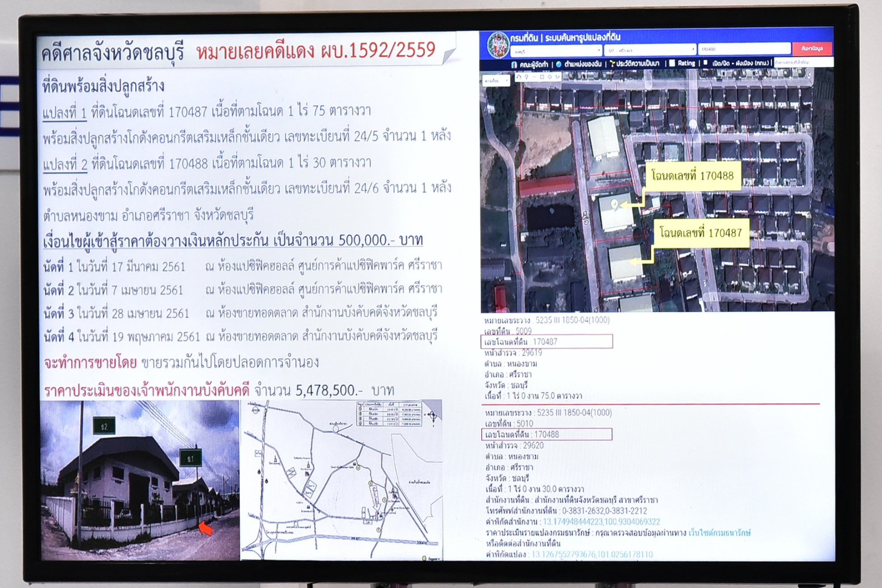Click the สำนักงานที่ดินจังหวัดชลบุรี สาขาศรีราชา line
This screenshot has height=588, width=882.
[x=572, y=500]
